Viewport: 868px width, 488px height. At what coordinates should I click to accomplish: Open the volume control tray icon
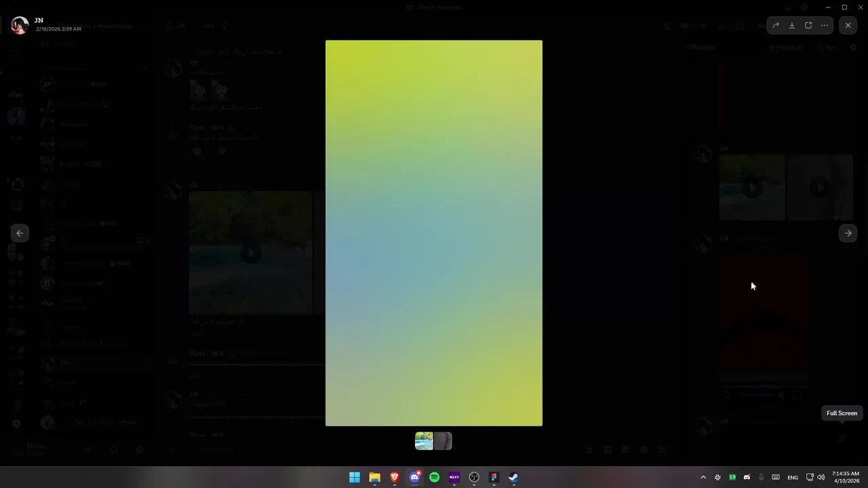coord(821,477)
